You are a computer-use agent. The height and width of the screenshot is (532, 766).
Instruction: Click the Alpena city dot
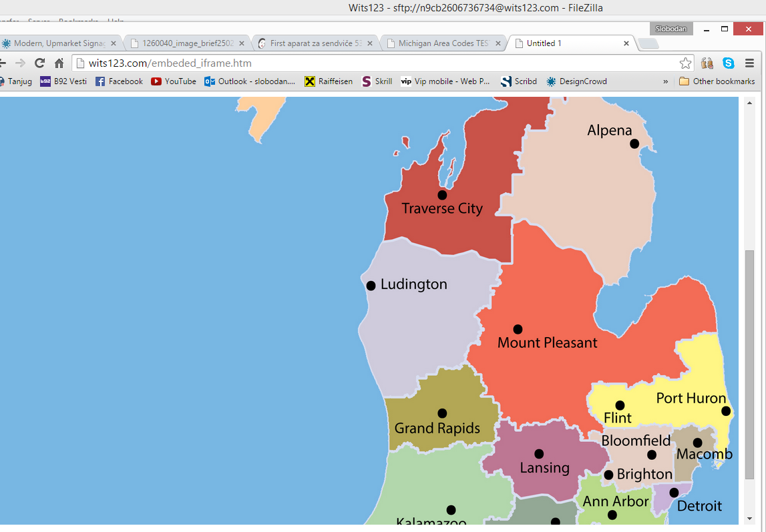(x=634, y=144)
